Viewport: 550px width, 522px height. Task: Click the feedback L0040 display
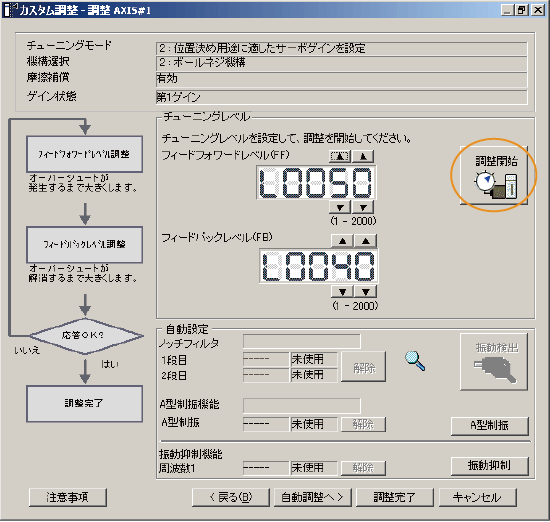point(318,266)
